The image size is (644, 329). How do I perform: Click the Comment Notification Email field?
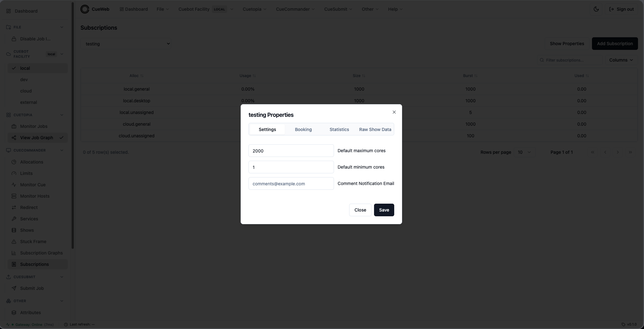tap(291, 183)
